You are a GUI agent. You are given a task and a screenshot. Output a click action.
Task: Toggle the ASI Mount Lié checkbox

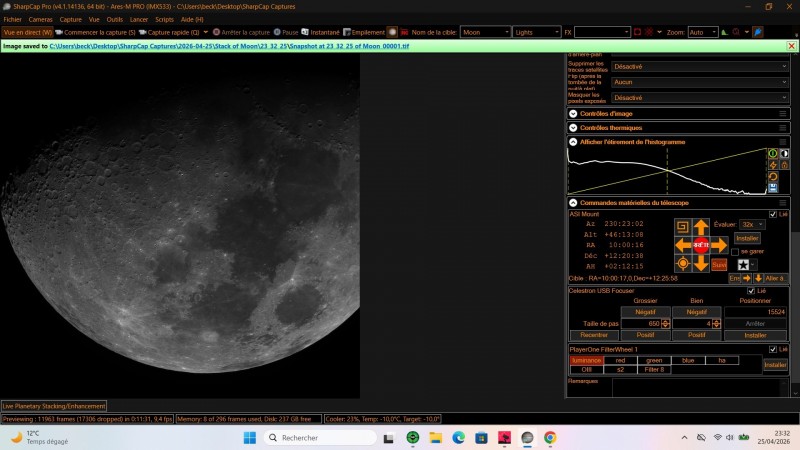click(x=773, y=214)
